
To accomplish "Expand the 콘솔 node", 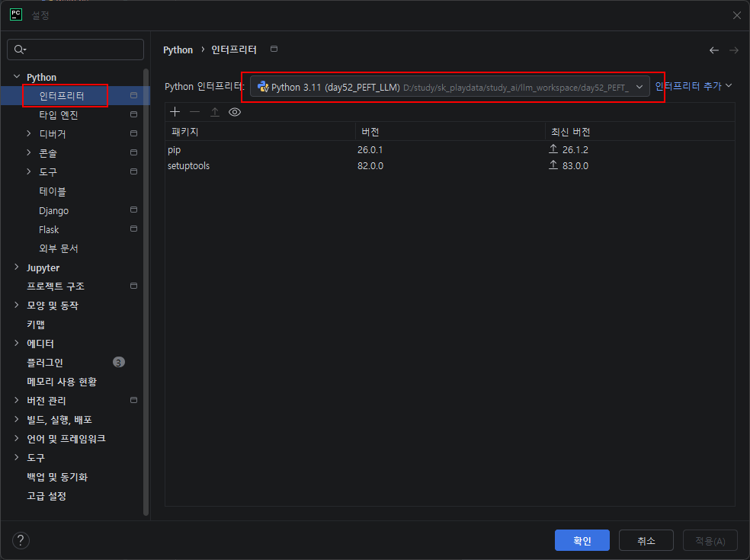I will pos(29,152).
